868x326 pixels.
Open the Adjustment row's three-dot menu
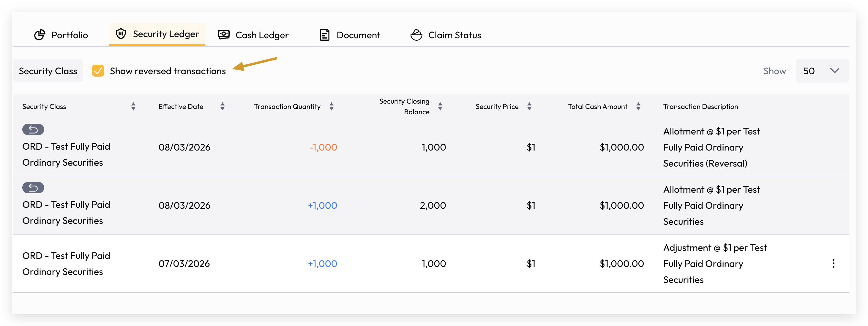pos(833,264)
